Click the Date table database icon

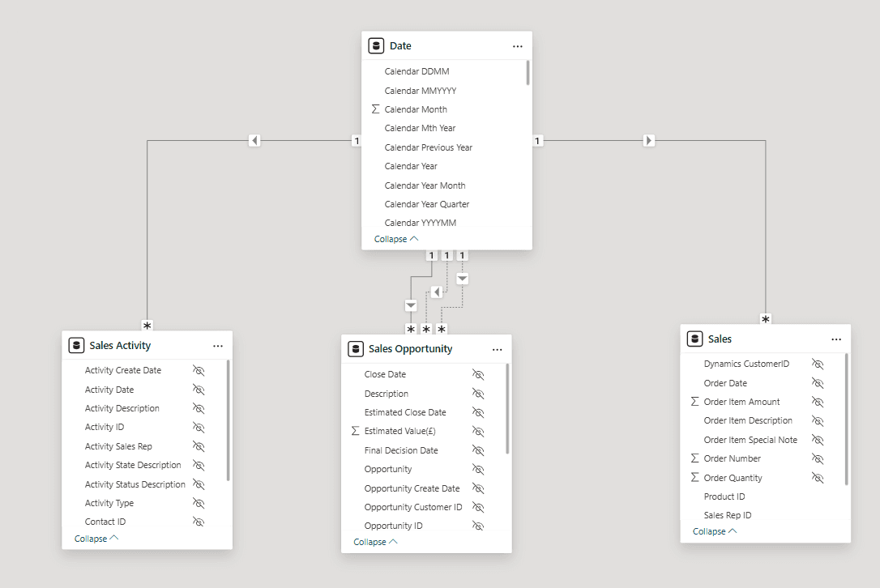click(x=376, y=46)
